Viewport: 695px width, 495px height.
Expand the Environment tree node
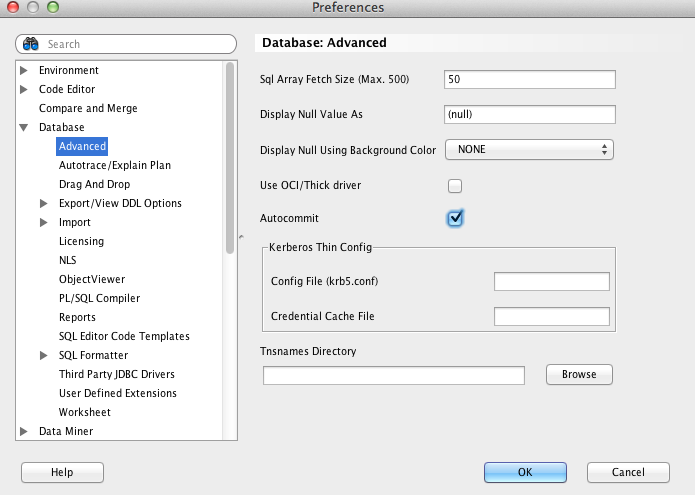tap(24, 71)
